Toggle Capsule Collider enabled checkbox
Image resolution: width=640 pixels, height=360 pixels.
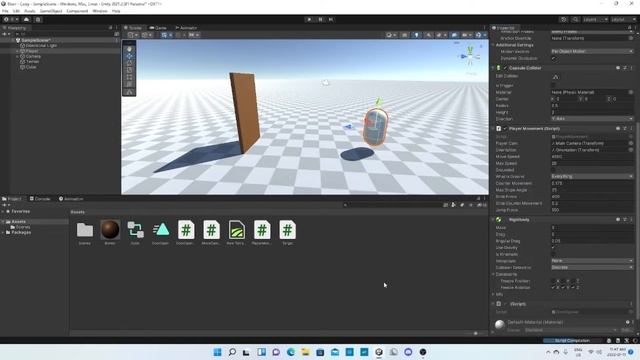point(505,68)
